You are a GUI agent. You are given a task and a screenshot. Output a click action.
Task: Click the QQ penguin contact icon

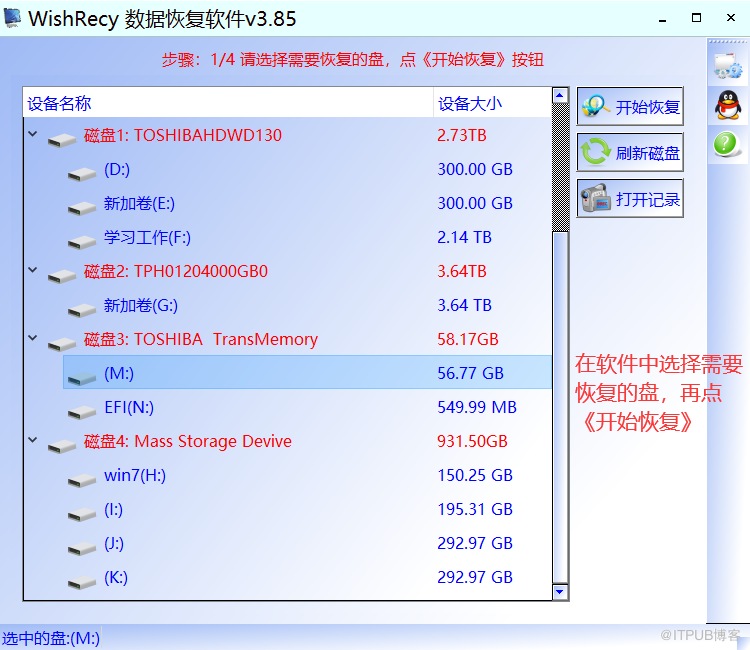point(728,105)
